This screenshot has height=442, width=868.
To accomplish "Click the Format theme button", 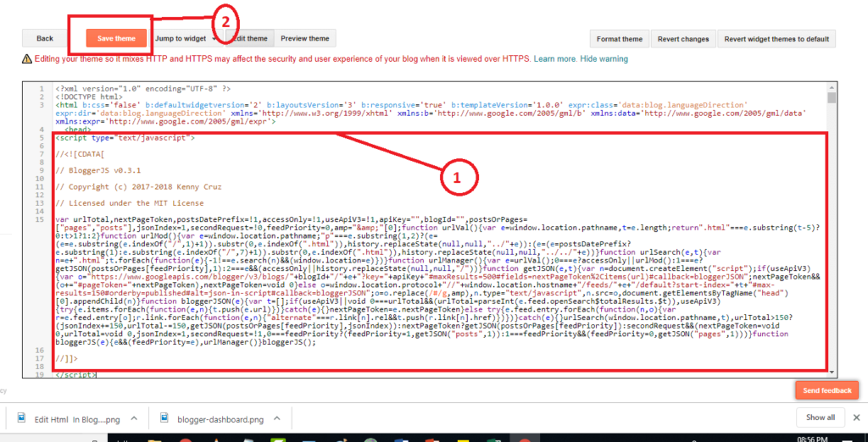I will pyautogui.click(x=620, y=39).
